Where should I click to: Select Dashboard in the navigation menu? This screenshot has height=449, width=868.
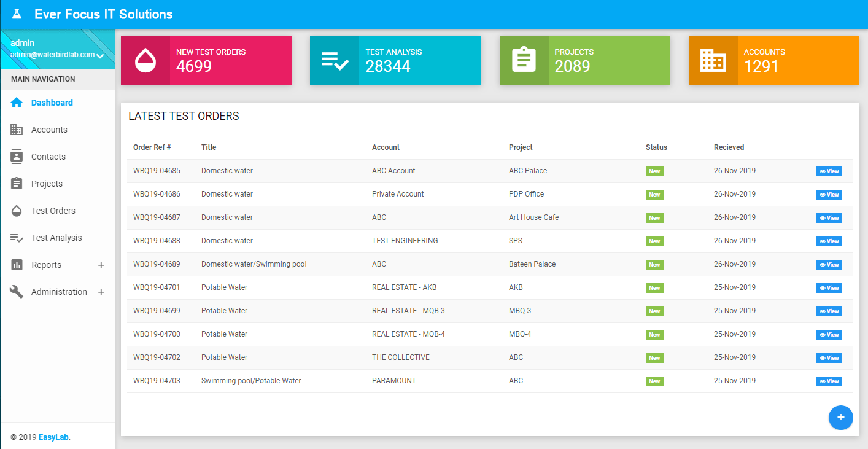[52, 102]
